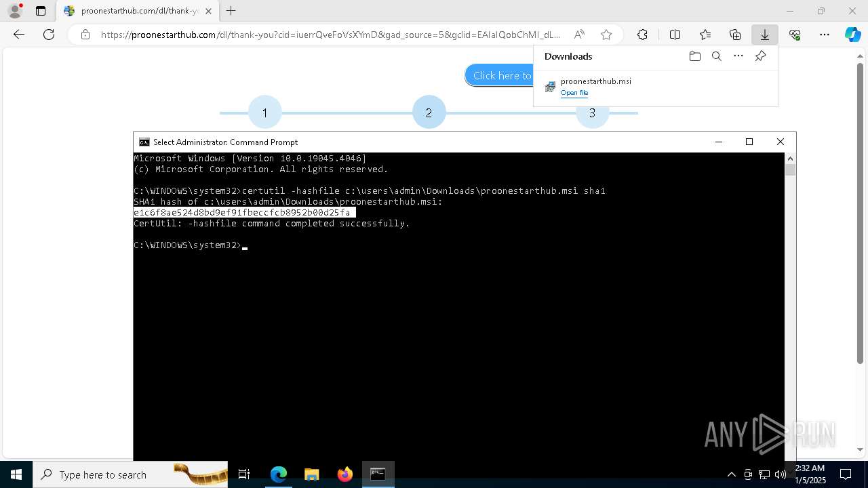Open the volume tray icon
This screenshot has height=488, width=868.
coord(781,474)
